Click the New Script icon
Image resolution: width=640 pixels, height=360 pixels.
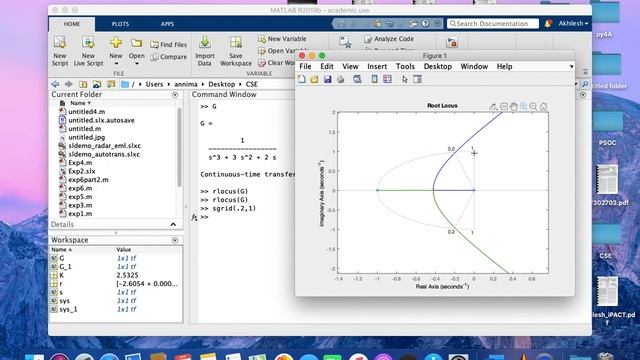click(x=60, y=51)
